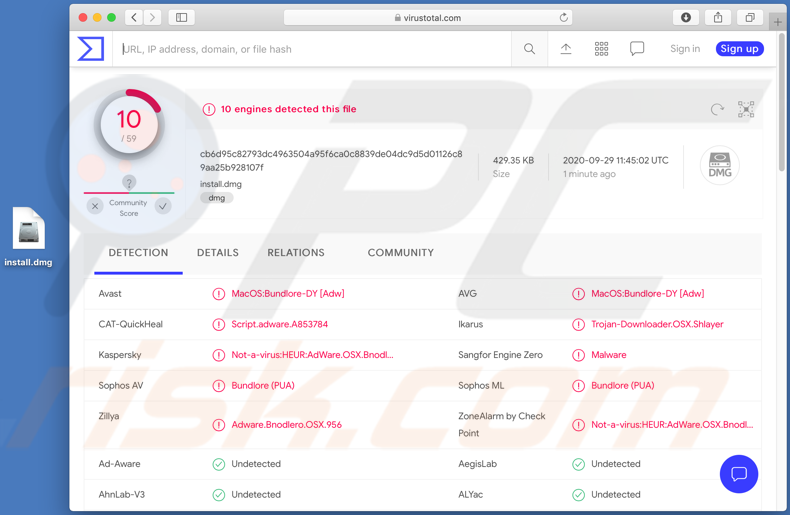The height and width of the screenshot is (515, 790).
Task: Click the install.dmg filename text
Action: [221, 184]
